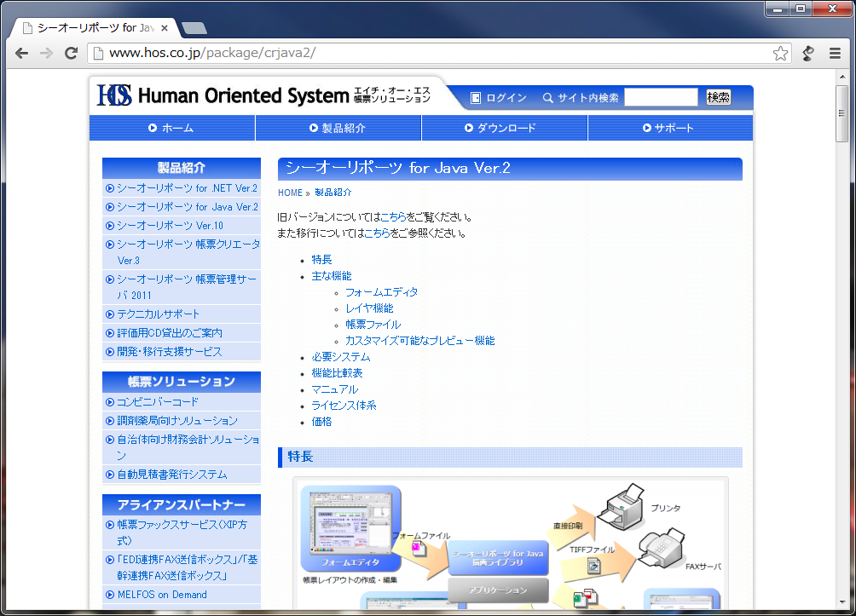This screenshot has height=616, width=856.
Task: Open the ホーム navigation menu item
Action: (172, 128)
